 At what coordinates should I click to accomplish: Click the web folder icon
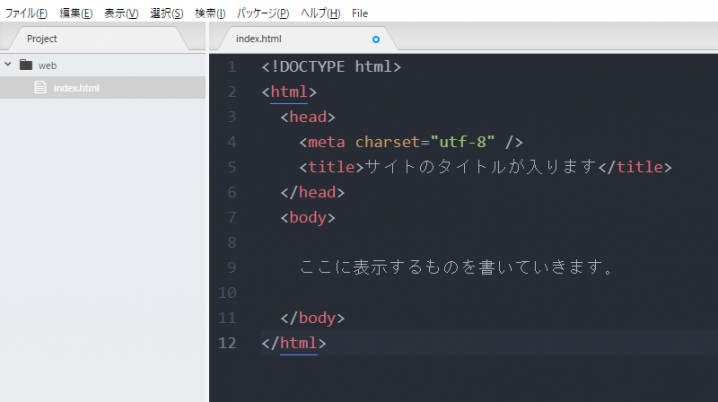point(26,65)
